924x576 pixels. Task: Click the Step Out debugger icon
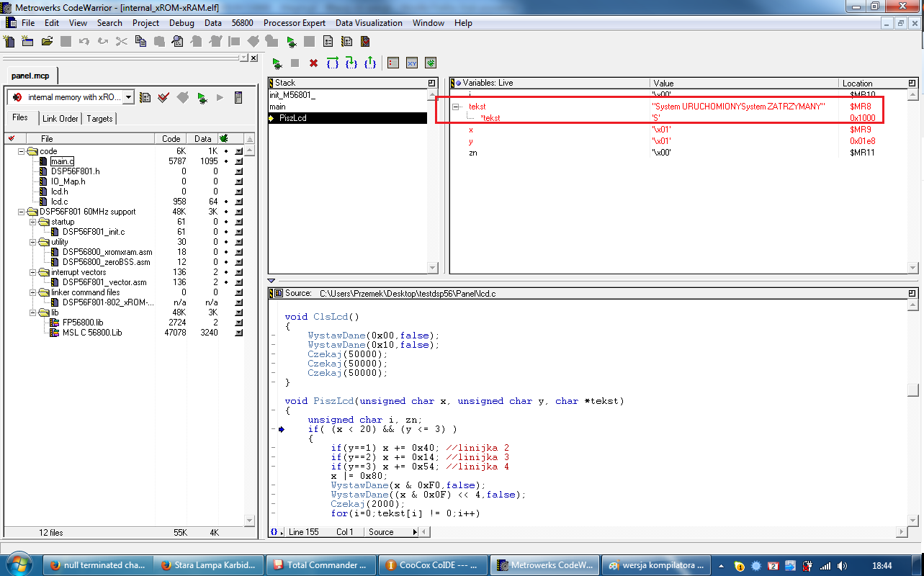coord(369,63)
